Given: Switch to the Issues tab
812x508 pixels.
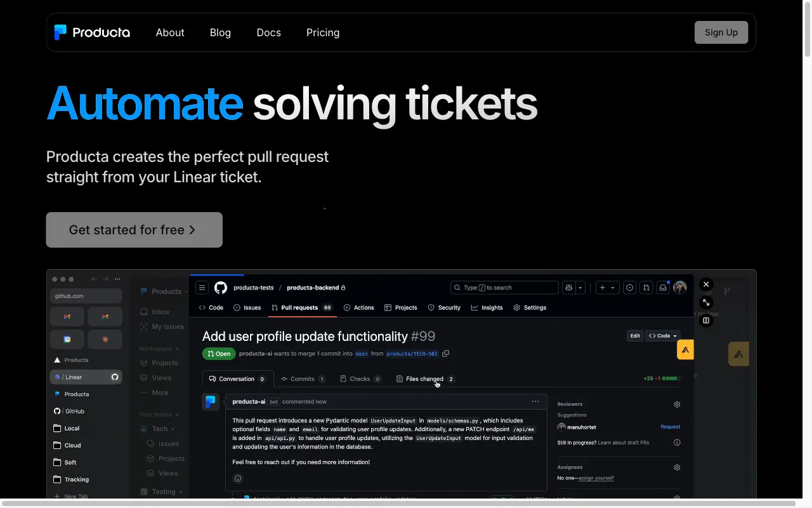Looking at the screenshot, I should point(247,307).
